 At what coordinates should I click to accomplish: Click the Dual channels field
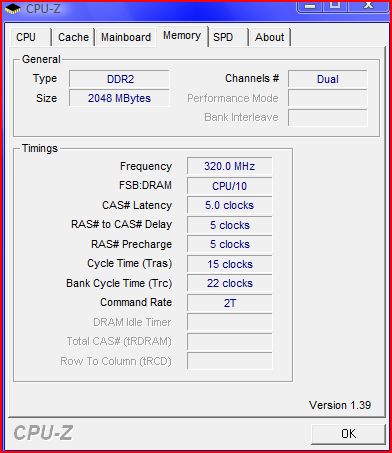click(327, 79)
